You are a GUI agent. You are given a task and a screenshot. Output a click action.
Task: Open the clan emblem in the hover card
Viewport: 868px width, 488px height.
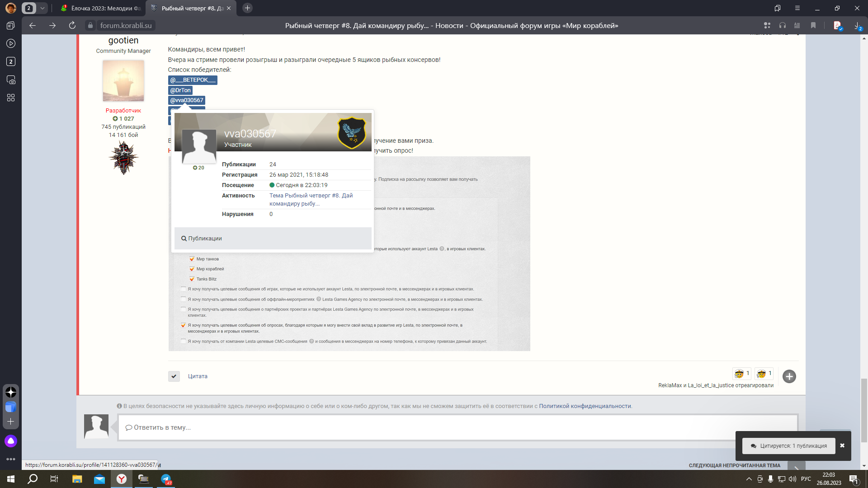tap(352, 133)
